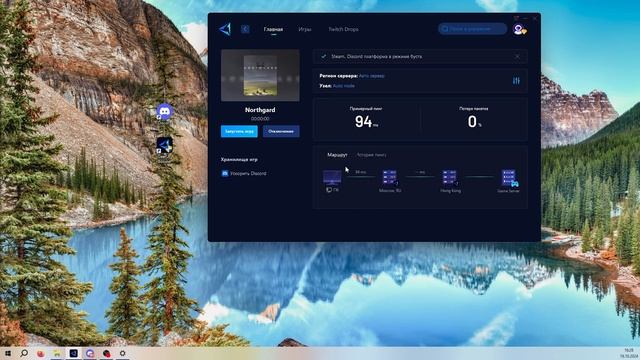640x360 pixels.
Task: Select the Discord acceleration entry
Action: click(244, 173)
